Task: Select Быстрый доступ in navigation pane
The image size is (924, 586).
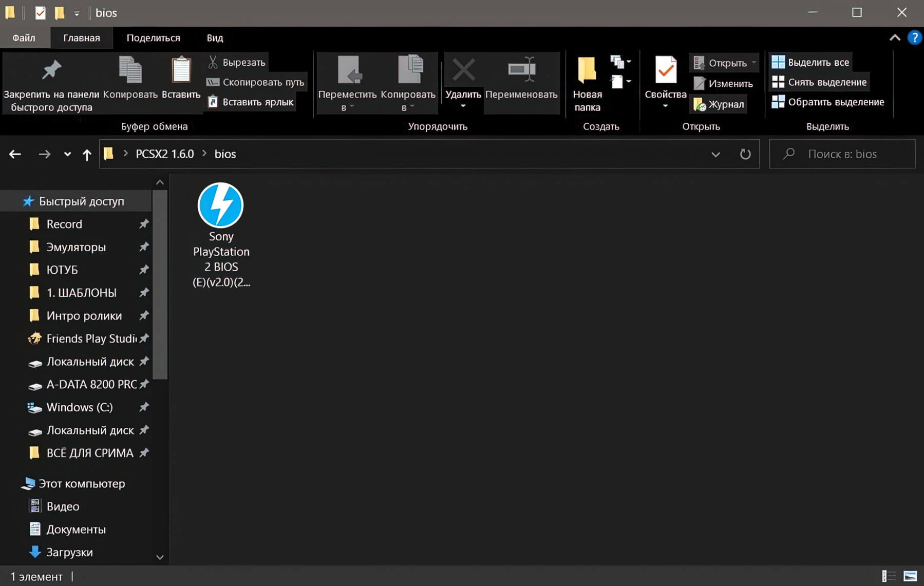Action: 77,201
